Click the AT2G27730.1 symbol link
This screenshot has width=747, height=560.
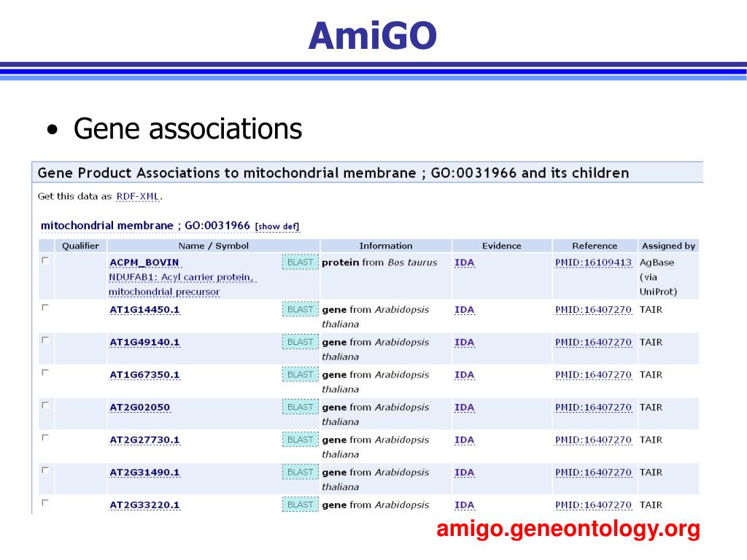(x=144, y=440)
